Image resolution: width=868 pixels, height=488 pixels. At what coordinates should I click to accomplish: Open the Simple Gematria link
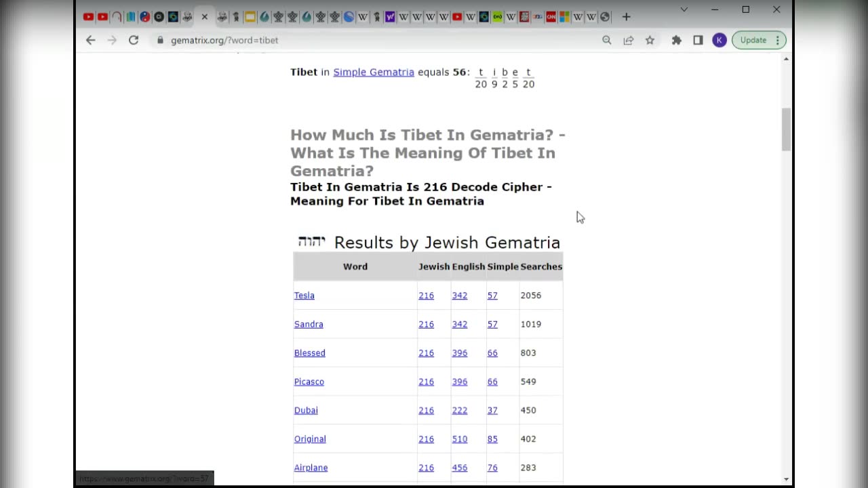point(374,72)
